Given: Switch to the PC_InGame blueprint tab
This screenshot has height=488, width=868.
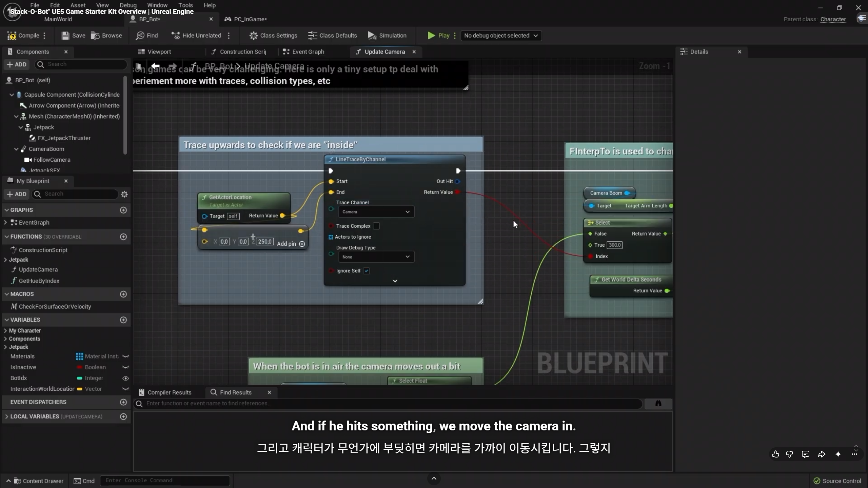Looking at the screenshot, I should pos(246,19).
